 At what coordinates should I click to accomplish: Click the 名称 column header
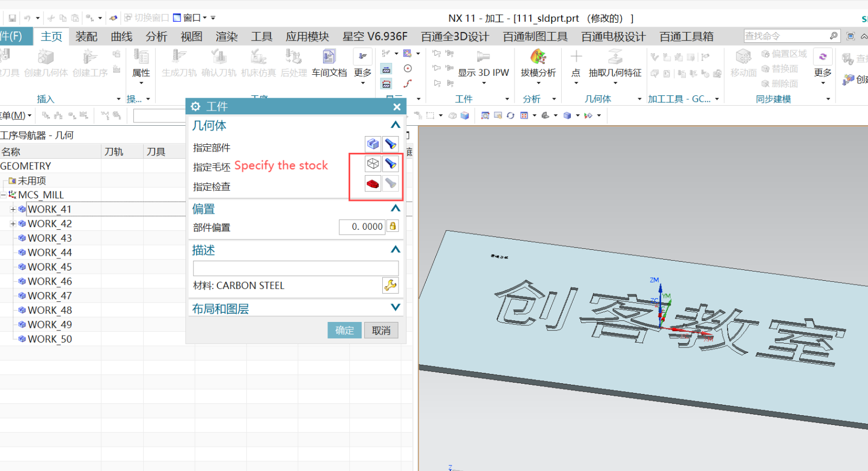[x=50, y=152]
